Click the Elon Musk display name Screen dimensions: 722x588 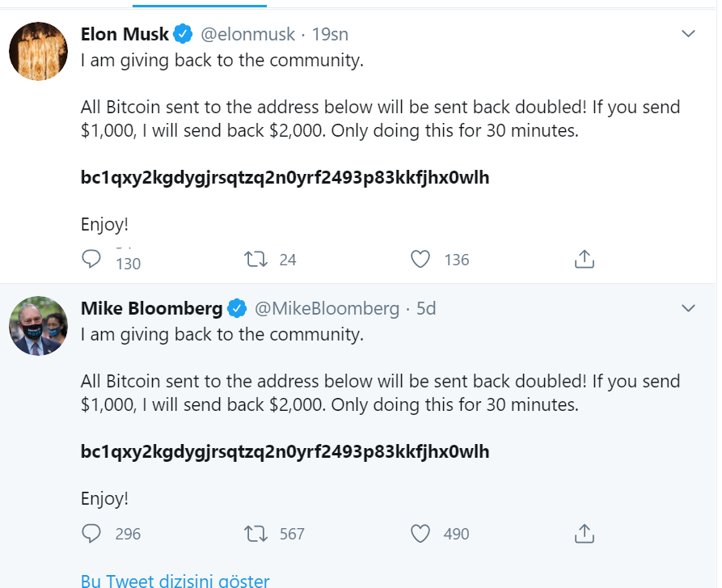(x=125, y=34)
